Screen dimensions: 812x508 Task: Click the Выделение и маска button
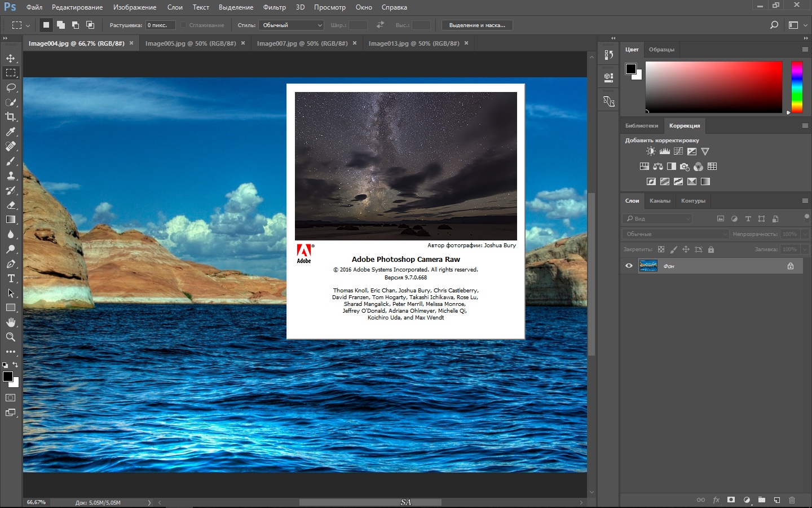pos(477,25)
